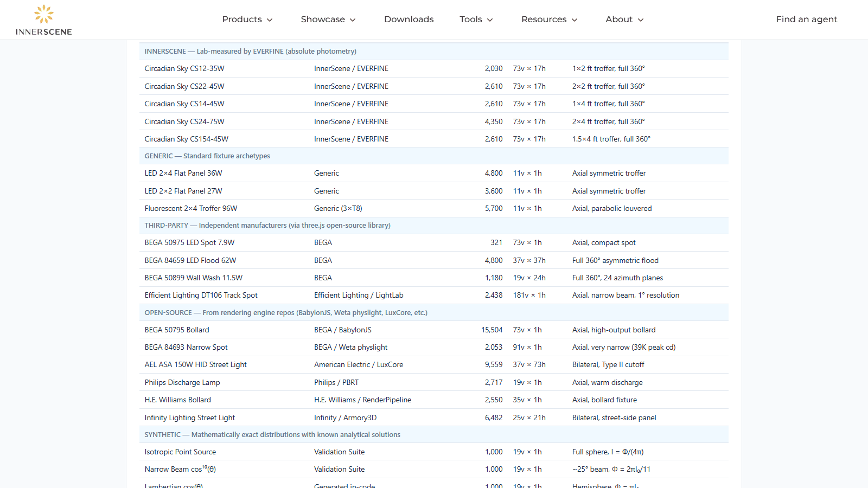Viewport: 868px width, 488px height.
Task: Click the Axial, parabolic louvered description
Action: pyautogui.click(x=612, y=208)
